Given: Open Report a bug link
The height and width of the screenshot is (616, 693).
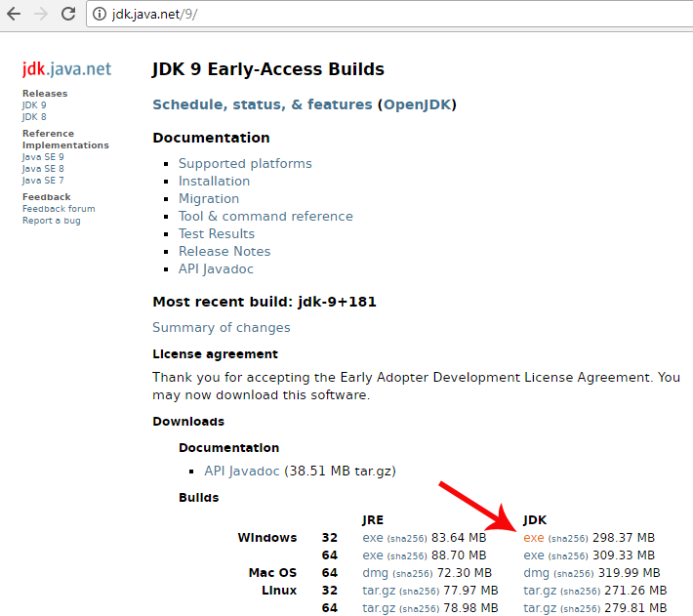Looking at the screenshot, I should (x=52, y=221).
